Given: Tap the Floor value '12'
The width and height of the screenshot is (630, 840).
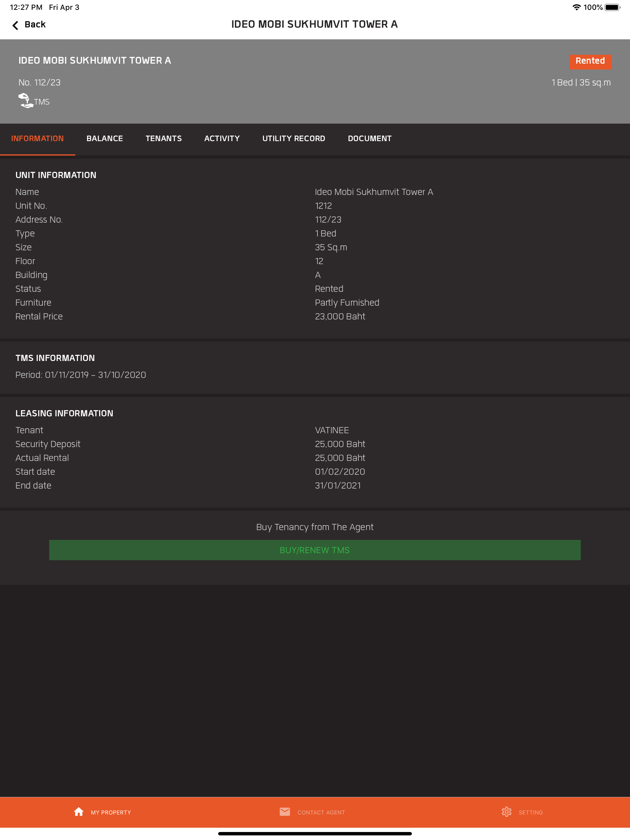Looking at the screenshot, I should click(x=319, y=261).
